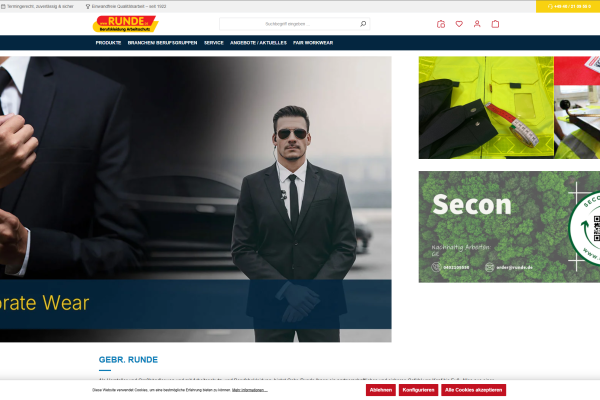The image size is (600, 400).
Task: Click the phone icon on the Secon banner
Action: click(x=435, y=267)
